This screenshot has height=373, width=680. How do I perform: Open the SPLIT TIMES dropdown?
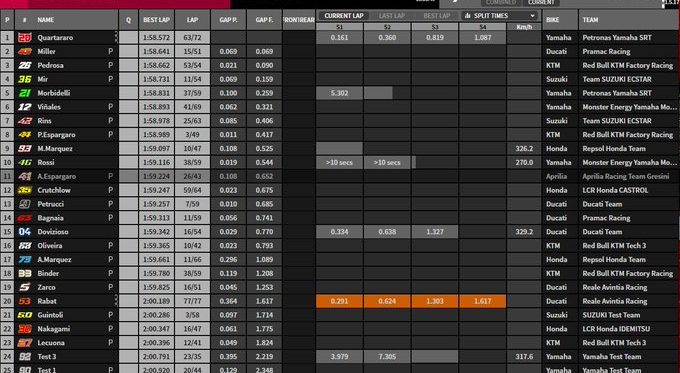[500, 16]
